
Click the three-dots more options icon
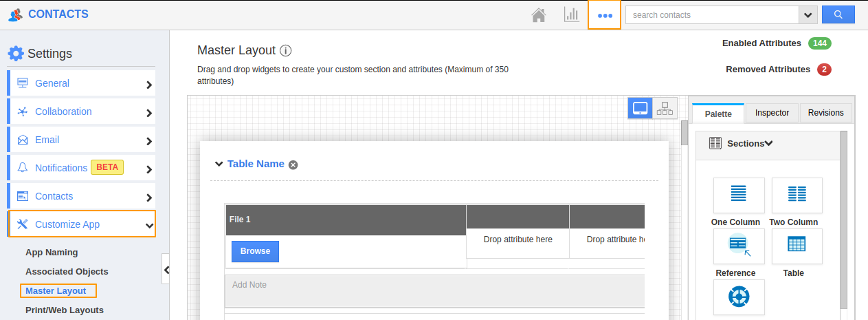[x=605, y=15]
